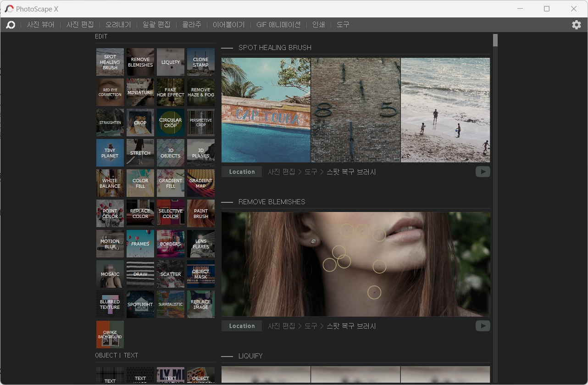The width and height of the screenshot is (588, 385).
Task: Open the Crop tile
Action: tap(140, 123)
